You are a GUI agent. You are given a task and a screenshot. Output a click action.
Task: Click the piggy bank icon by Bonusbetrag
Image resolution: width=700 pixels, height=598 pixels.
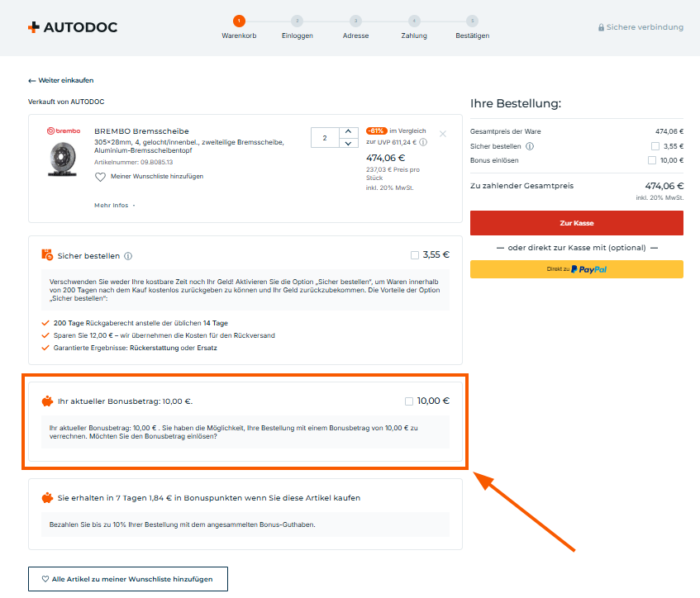[x=47, y=401]
